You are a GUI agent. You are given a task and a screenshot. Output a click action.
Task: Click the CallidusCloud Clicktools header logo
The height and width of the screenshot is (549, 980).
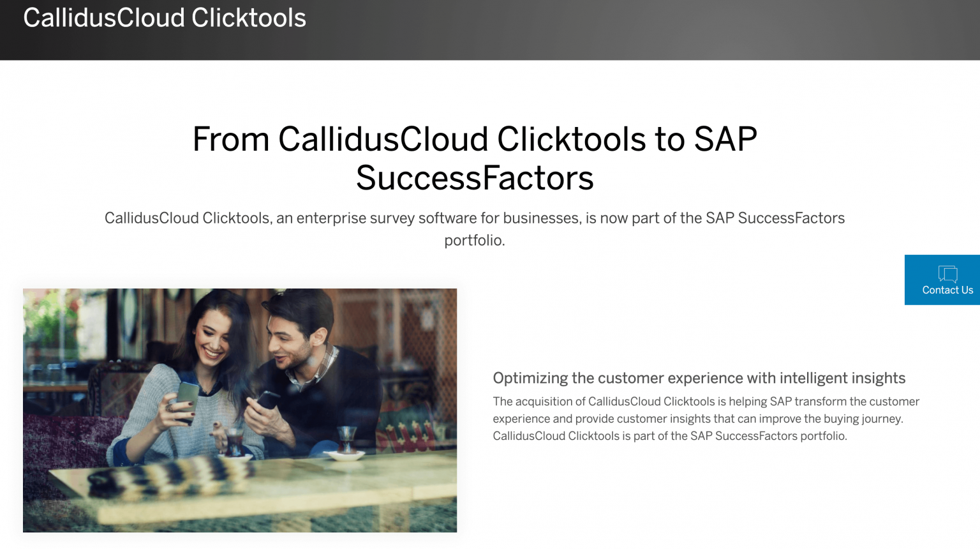[165, 17]
